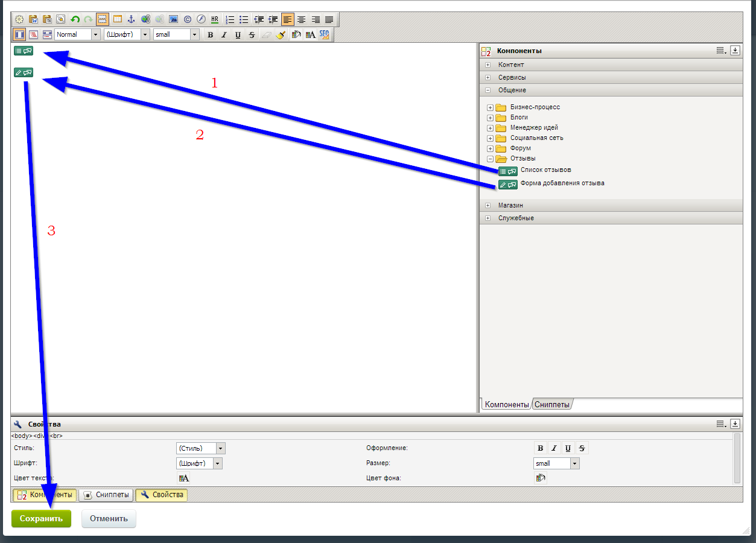Insert a table using the toolbar icon

[117, 19]
